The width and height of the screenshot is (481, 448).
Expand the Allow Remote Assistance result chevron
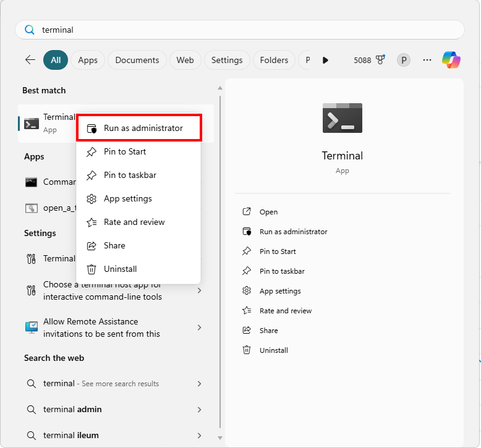tap(199, 328)
